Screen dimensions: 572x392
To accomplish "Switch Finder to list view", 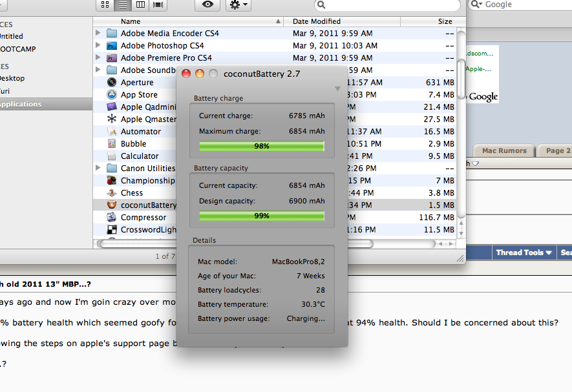I will pos(123,5).
